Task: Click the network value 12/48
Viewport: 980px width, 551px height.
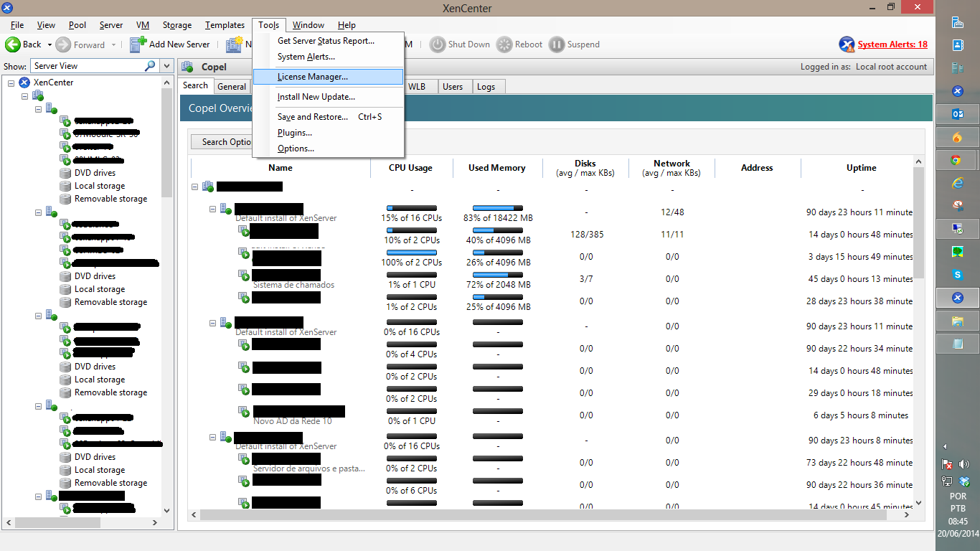Action: pos(672,212)
